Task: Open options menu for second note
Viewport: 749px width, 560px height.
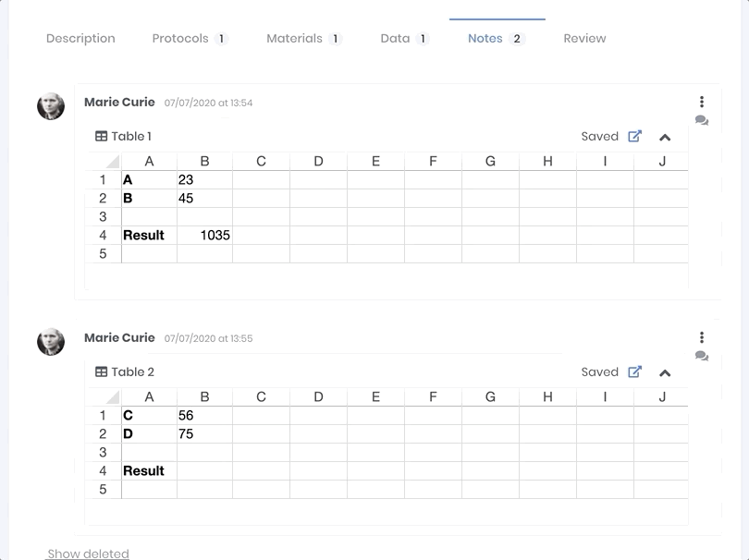Action: pos(702,337)
